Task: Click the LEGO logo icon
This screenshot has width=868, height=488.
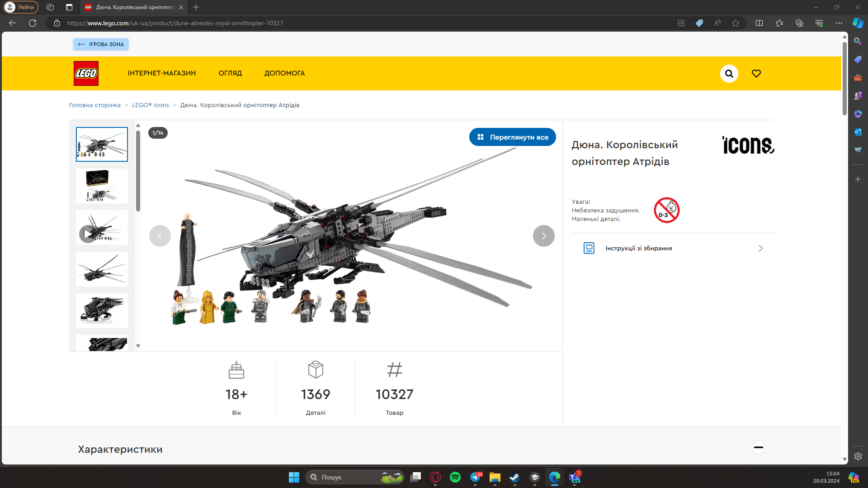Action: [86, 73]
